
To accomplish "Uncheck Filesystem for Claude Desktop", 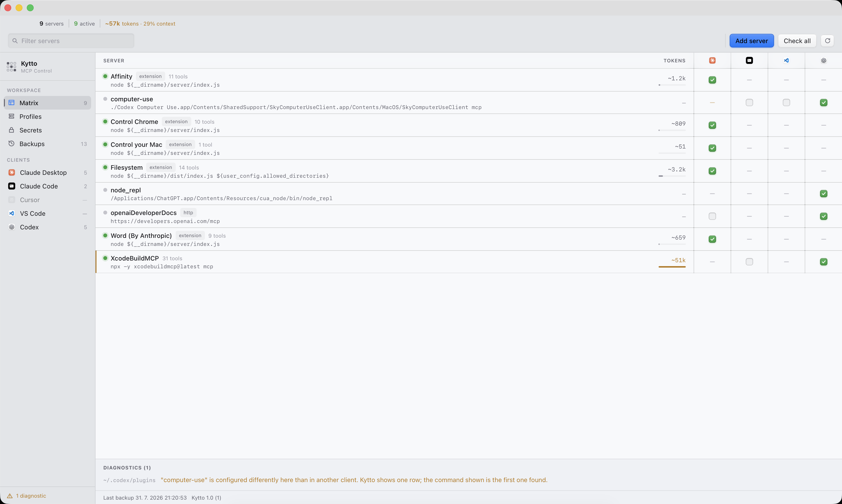I will (x=712, y=171).
